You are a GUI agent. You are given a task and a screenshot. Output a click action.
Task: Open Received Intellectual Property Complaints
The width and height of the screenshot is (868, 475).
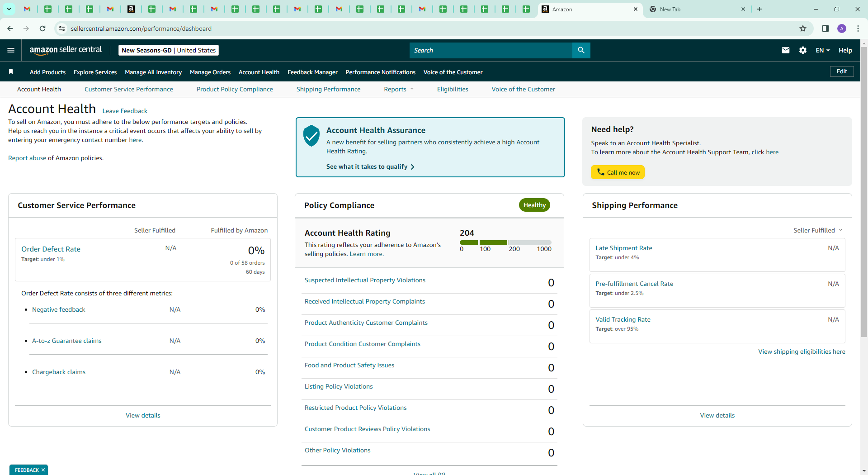[365, 301]
